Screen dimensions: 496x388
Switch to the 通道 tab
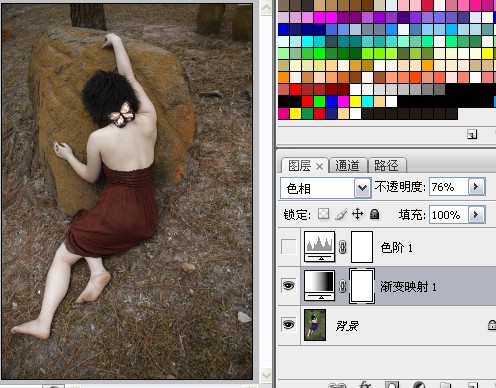pyautogui.click(x=347, y=165)
